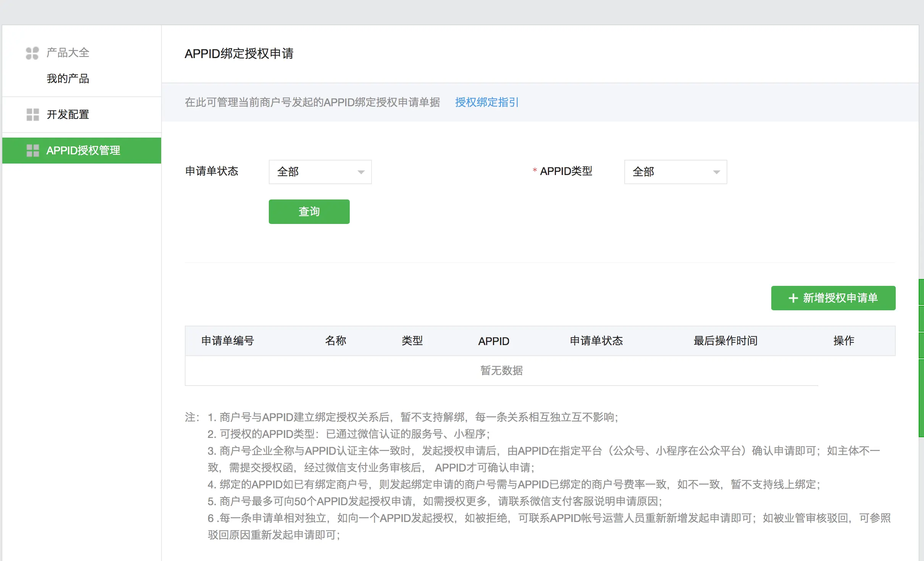Click the 申请单状态 table column header
The image size is (924, 561).
tap(596, 341)
